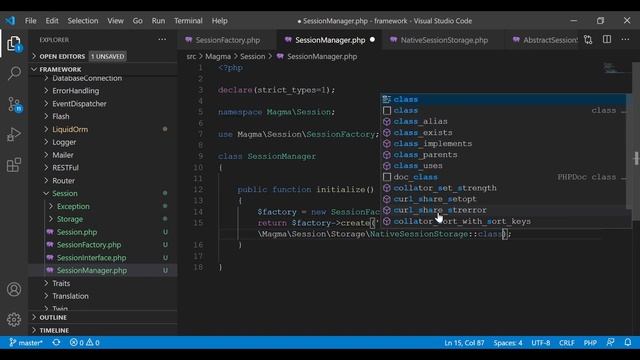Screen dimensions: 640x360
Task: Change encoding via UTF-8 indicator
Action: click(541, 342)
